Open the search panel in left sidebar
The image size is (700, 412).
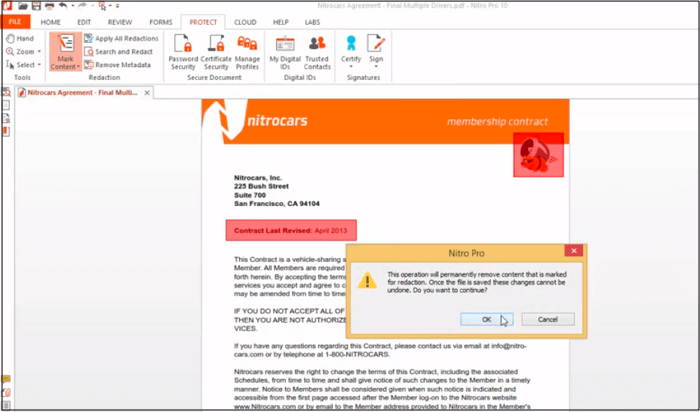pos(6,93)
